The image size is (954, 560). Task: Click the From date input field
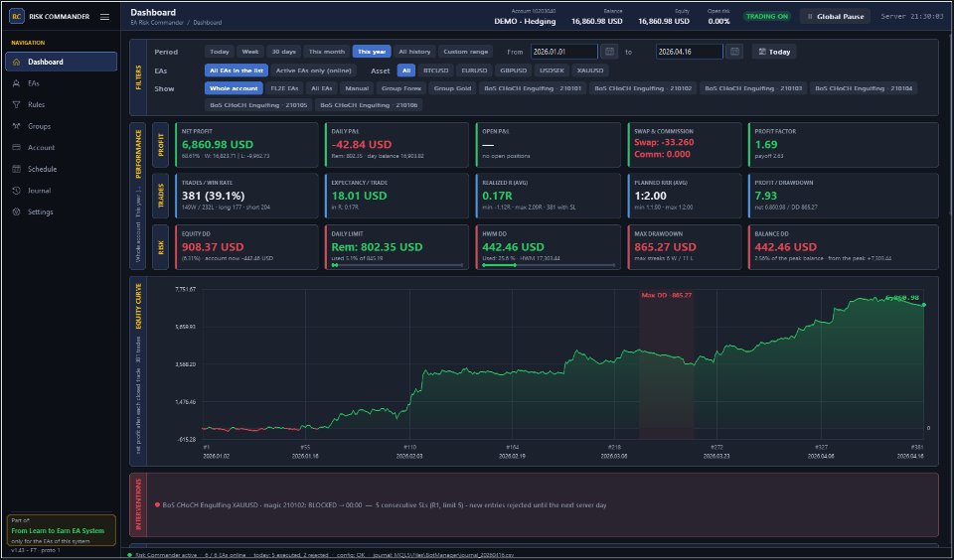[x=564, y=52]
